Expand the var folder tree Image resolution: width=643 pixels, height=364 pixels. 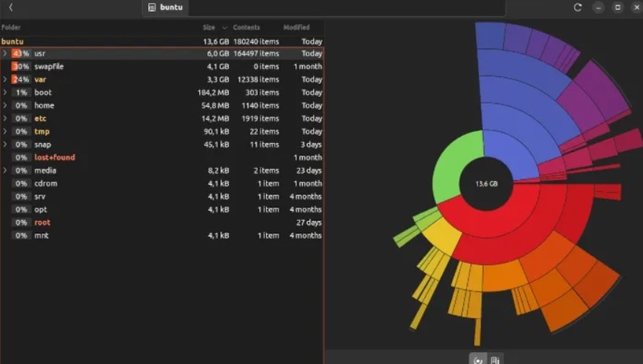[5, 79]
